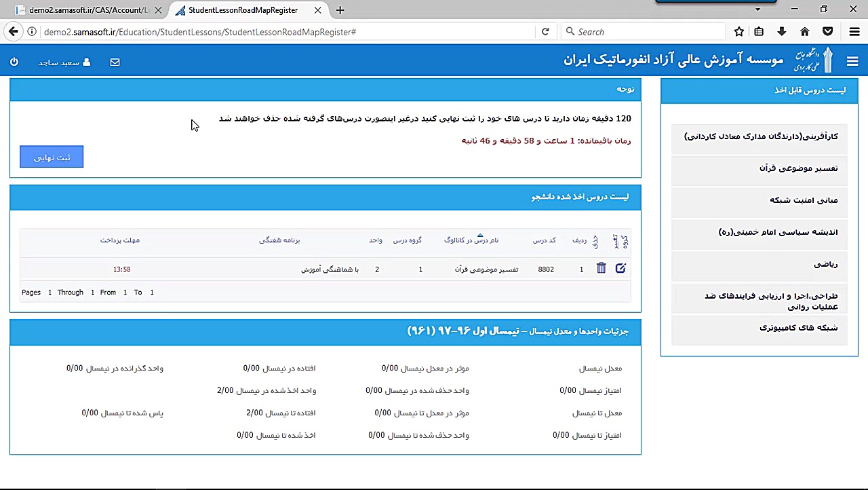The width and height of the screenshot is (868, 490).
Task: Click the page info icon in the address bar
Action: [x=31, y=31]
